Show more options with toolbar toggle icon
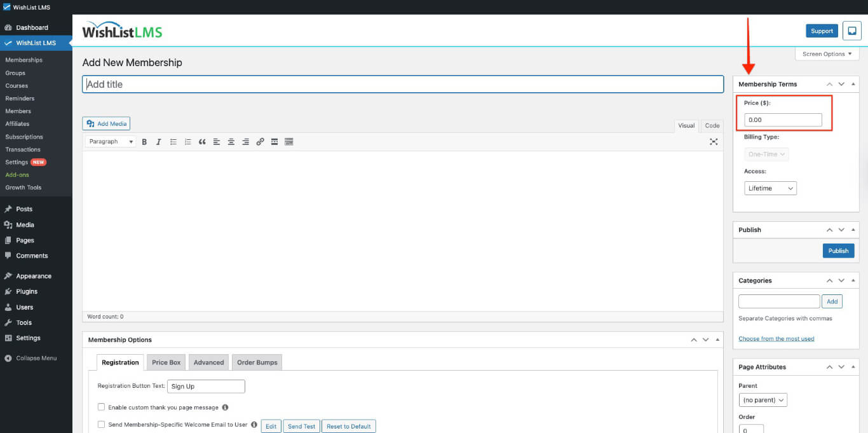This screenshot has width=868, height=433. click(x=288, y=142)
